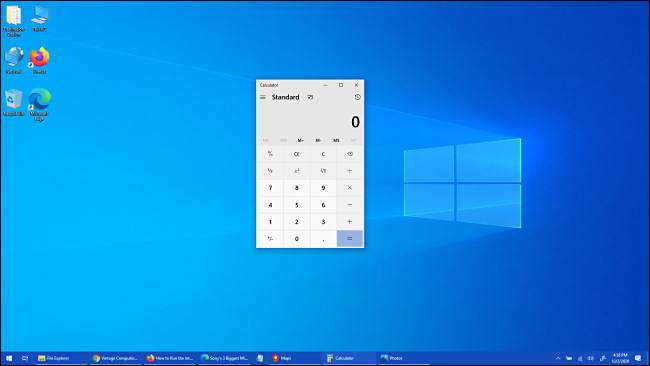The height and width of the screenshot is (366, 650).
Task: Click the equals key
Action: pyautogui.click(x=350, y=239)
